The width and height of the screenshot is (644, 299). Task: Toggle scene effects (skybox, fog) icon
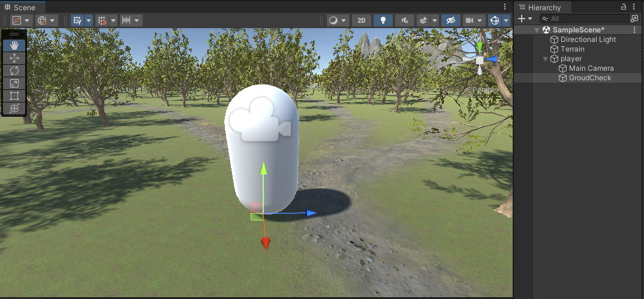click(423, 20)
